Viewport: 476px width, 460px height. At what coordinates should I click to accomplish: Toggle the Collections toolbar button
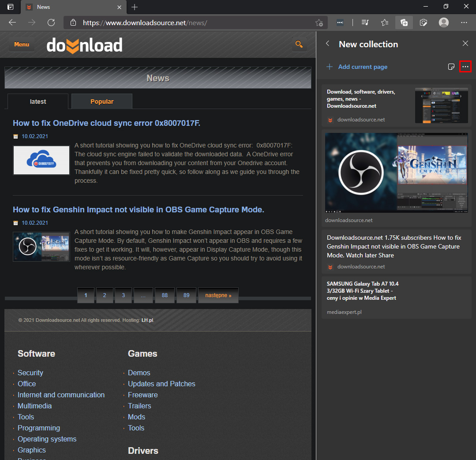(404, 23)
